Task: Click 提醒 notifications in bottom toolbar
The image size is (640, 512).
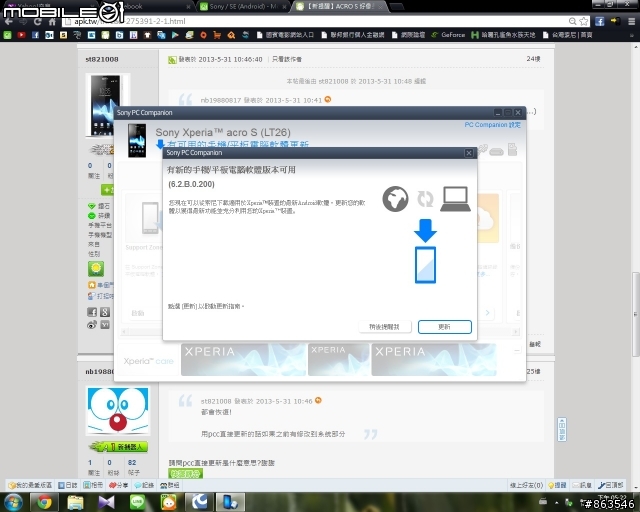Action: tap(557, 485)
